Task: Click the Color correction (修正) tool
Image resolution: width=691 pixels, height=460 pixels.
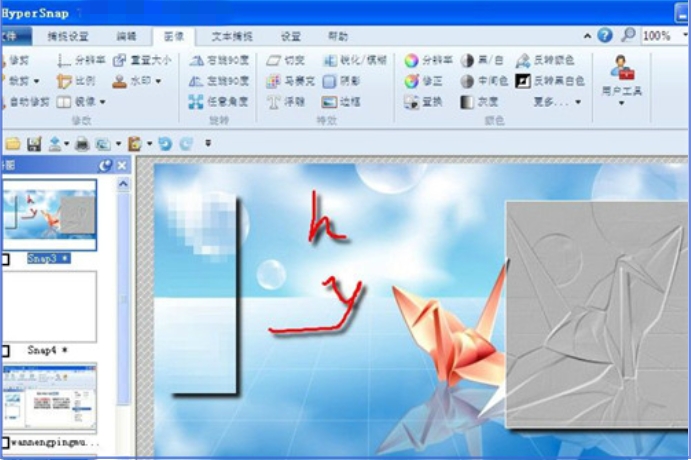Action: pos(424,81)
